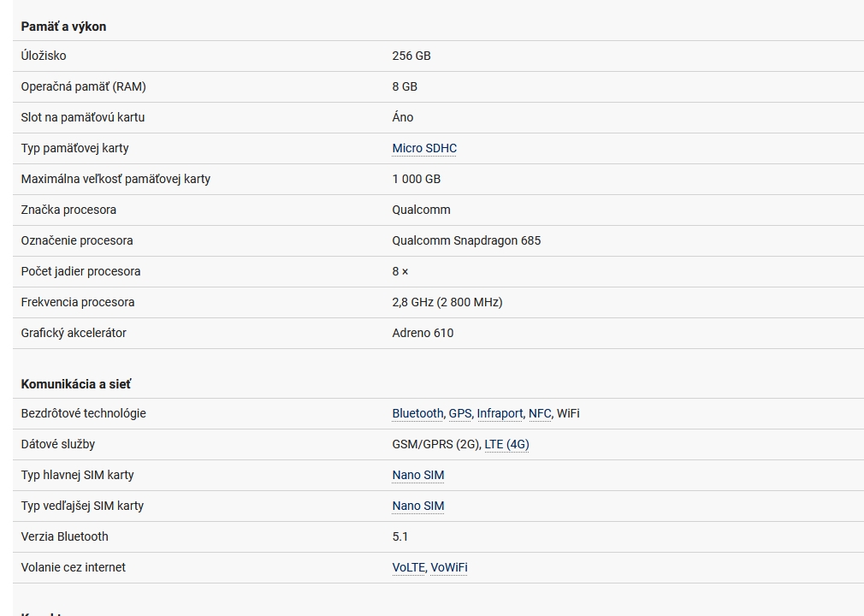Open the Micro SDHC link

click(424, 148)
